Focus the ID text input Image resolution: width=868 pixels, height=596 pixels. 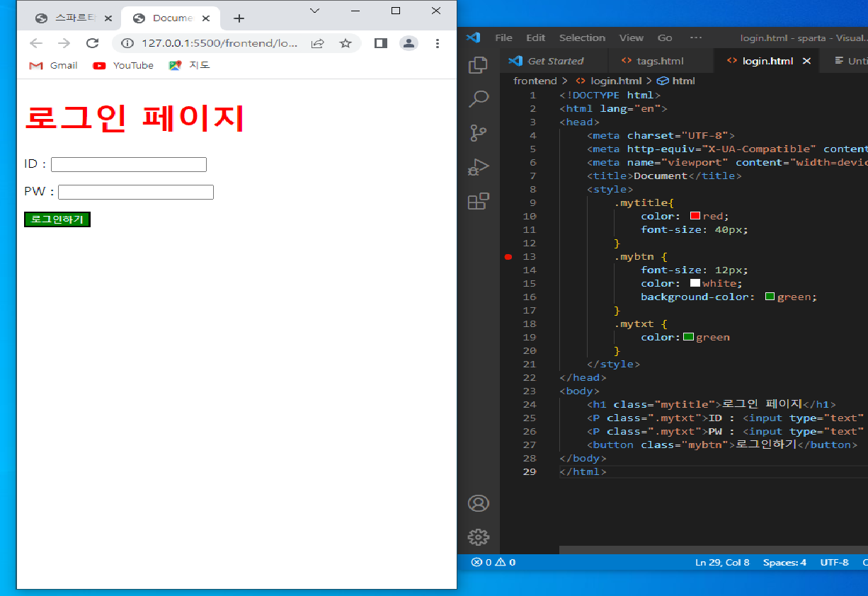tap(129, 164)
